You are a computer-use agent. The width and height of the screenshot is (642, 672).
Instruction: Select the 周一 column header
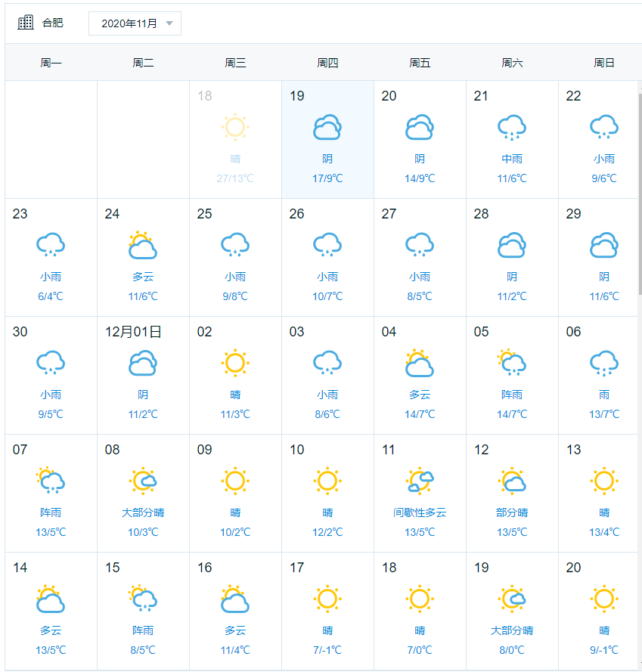pyautogui.click(x=51, y=63)
